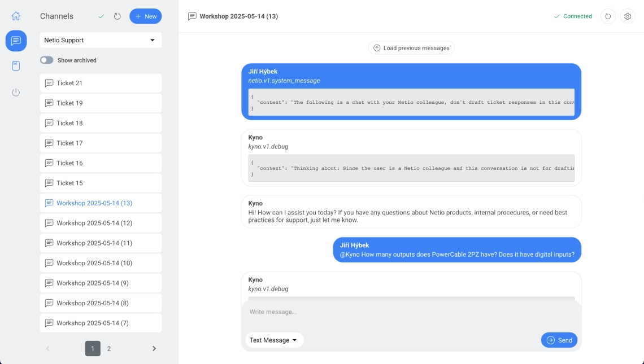Select the chat channels sidebar icon

coord(16,41)
